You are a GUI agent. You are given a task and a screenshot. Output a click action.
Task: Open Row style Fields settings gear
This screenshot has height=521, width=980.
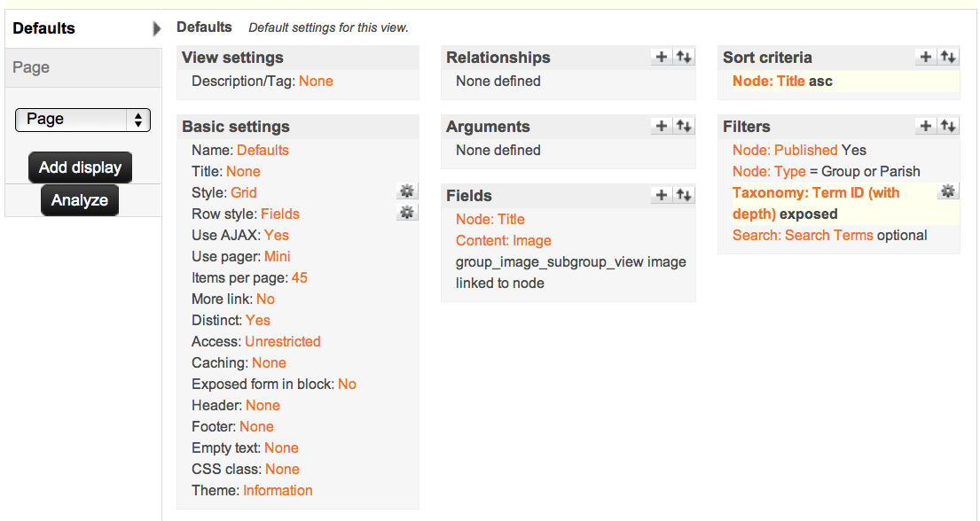407,213
